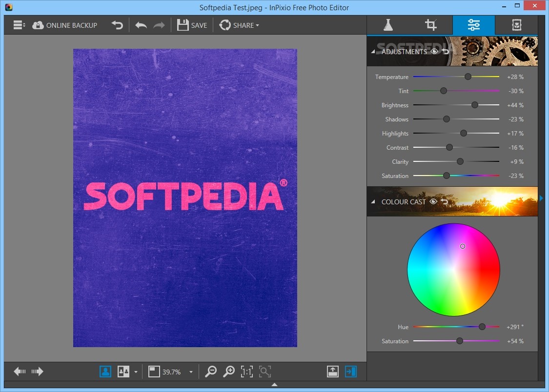Open the zoom percentage dropdown
This screenshot has height=392, width=549.
[191, 372]
